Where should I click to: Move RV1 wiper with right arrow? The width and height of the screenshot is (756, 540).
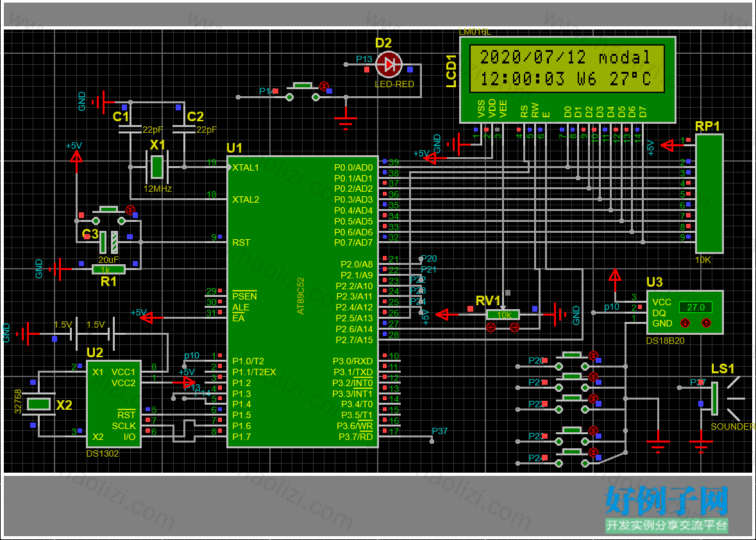514,328
